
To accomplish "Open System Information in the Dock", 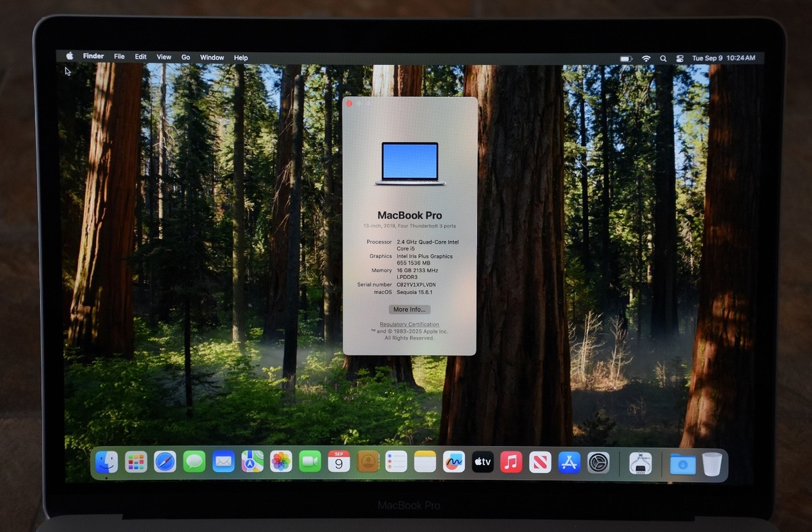I will pos(640,463).
